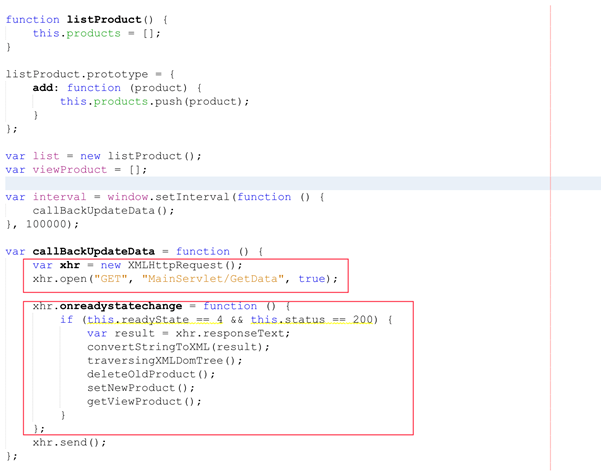Click the 'getViewProduct();' line
This screenshot has height=475, width=601.
click(x=144, y=401)
